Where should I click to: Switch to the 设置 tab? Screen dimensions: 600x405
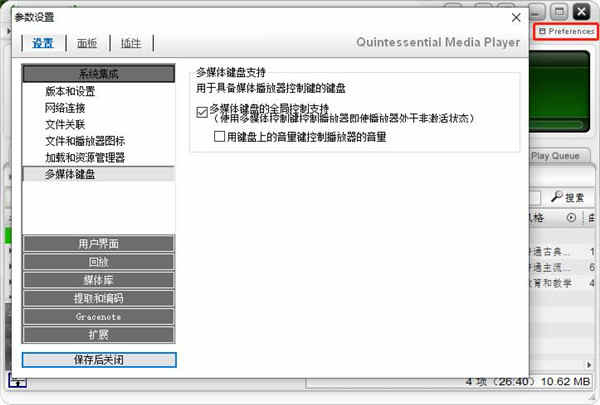point(43,43)
